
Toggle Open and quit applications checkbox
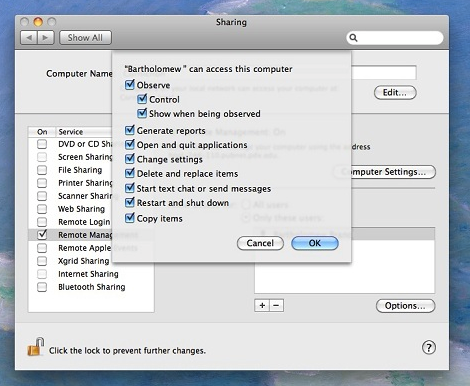(130, 145)
